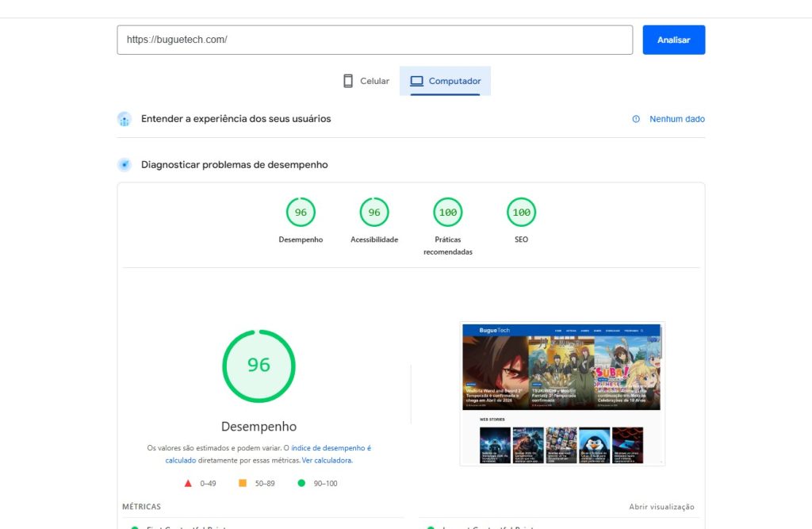Click the Práticas recomendadas 100 score circle
The width and height of the screenshot is (812, 529).
pos(447,212)
